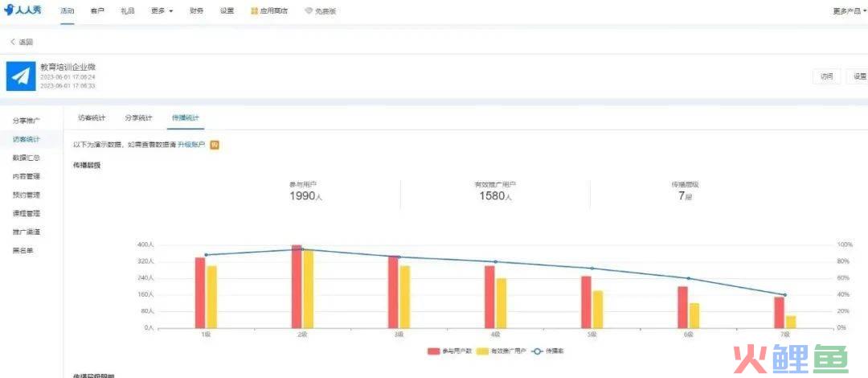Click the 人人秀 logo
The height and width of the screenshot is (378, 868).
pyautogui.click(x=23, y=11)
